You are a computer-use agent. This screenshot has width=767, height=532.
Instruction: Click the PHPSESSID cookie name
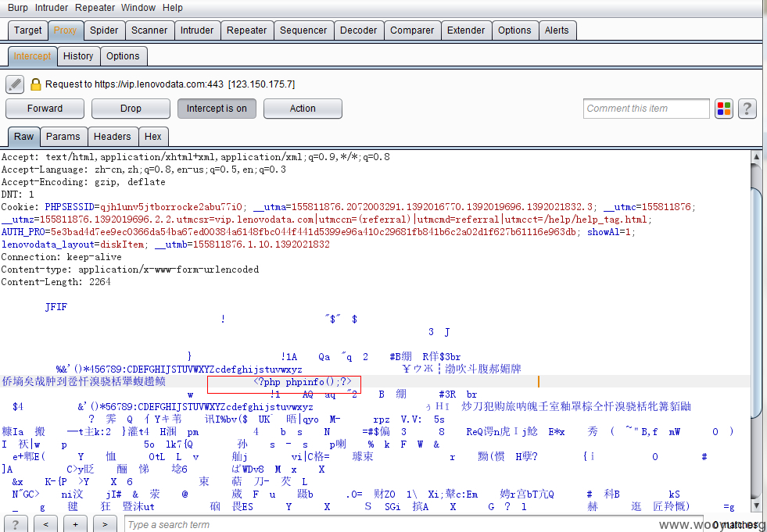tap(70, 207)
